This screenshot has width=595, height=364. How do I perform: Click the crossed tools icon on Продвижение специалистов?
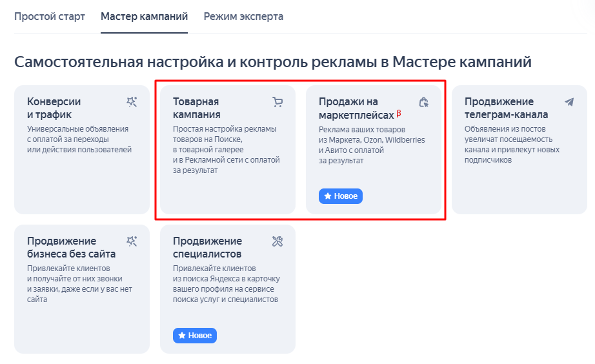coord(277,241)
